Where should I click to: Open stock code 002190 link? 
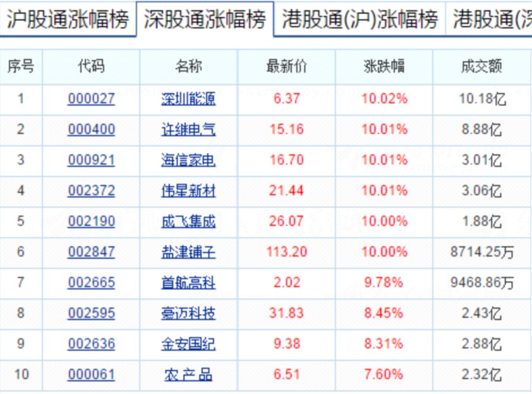pyautogui.click(x=92, y=221)
